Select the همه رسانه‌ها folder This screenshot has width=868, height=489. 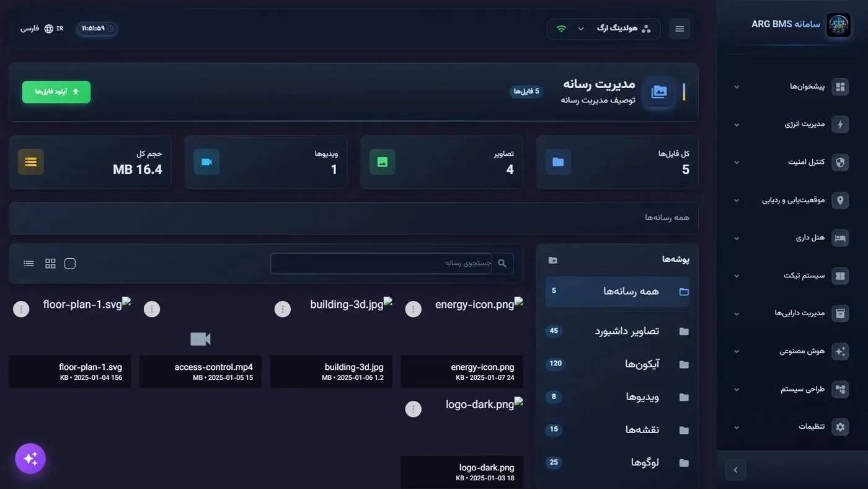617,292
